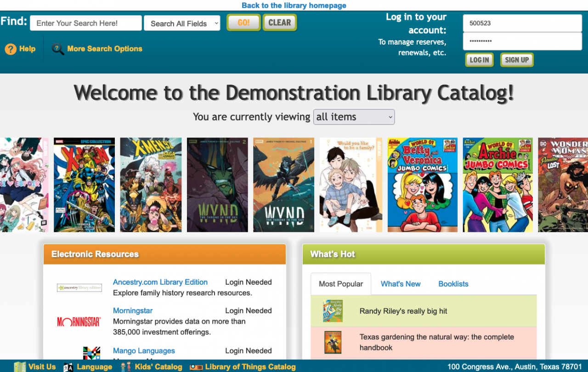This screenshot has height=372, width=588.
Task: Change the 'all items' viewing dropdown
Action: [354, 117]
